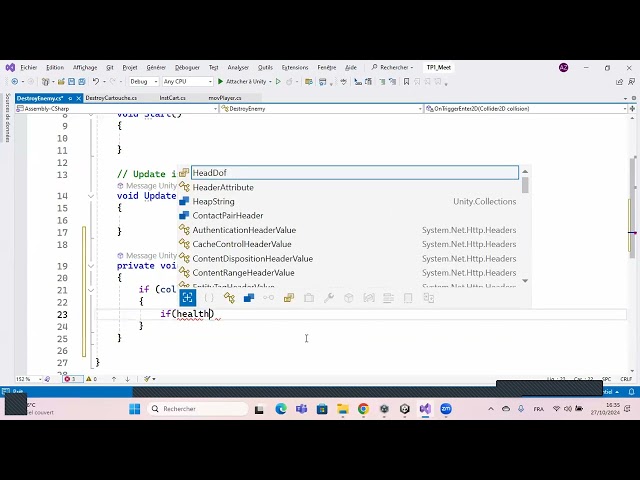640x480 pixels.
Task: Open Zoom app from taskbar
Action: click(446, 409)
